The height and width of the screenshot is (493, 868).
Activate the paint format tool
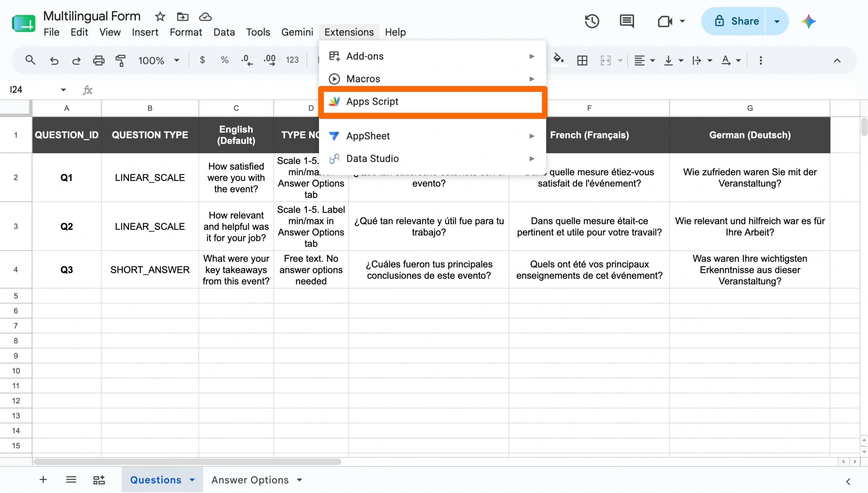[x=120, y=60]
